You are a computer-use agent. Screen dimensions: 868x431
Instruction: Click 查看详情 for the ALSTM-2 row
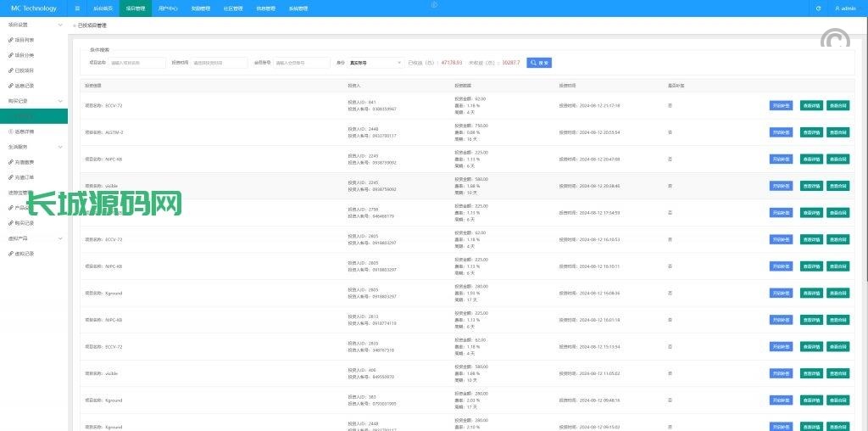(x=811, y=132)
